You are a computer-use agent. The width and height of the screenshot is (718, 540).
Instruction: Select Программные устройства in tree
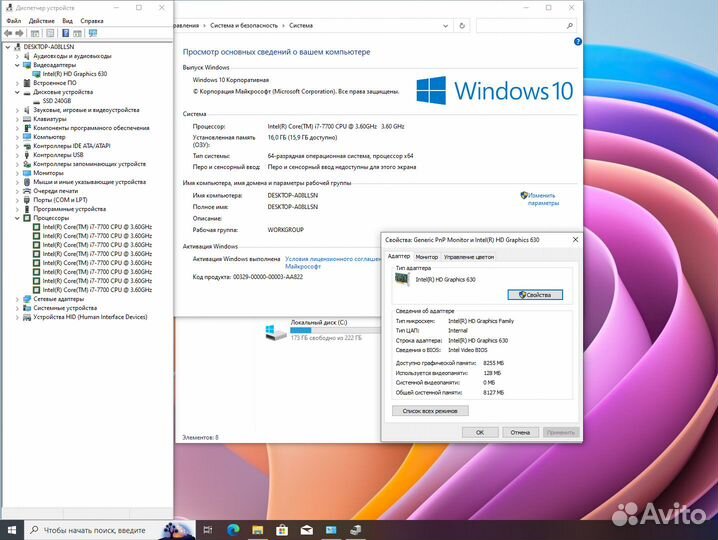[70, 209]
